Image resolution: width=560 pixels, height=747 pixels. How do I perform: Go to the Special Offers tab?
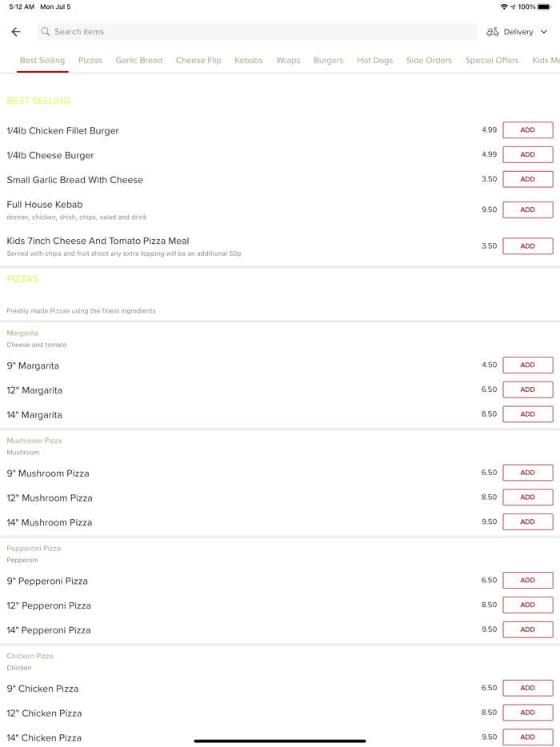(492, 61)
